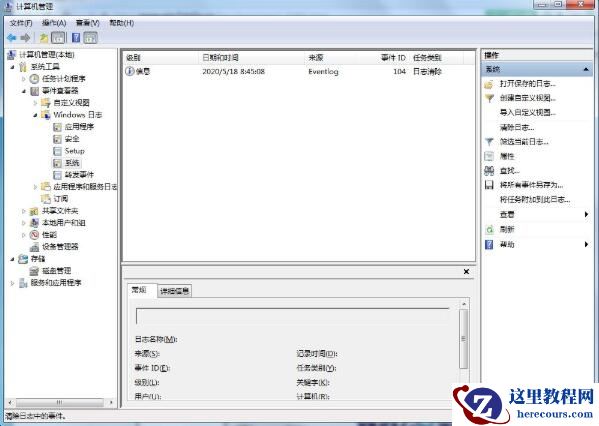The height and width of the screenshot is (426, 599).
Task: Open log 属性 action
Action: coord(507,156)
